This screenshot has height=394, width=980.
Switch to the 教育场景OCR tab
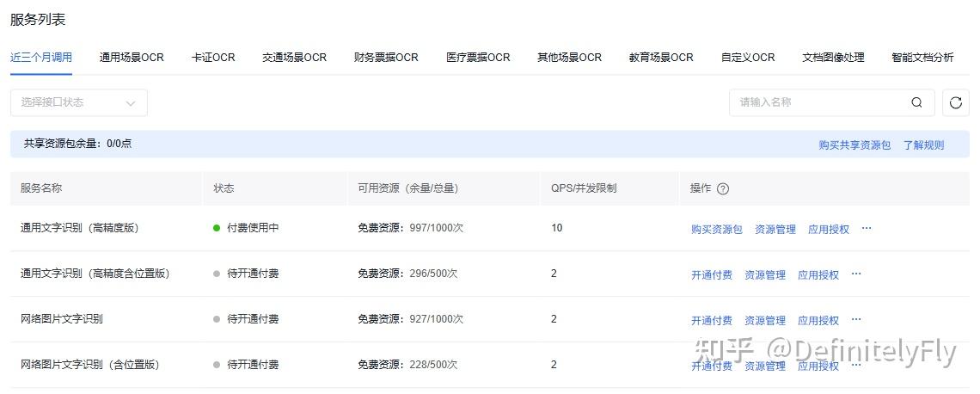(661, 58)
